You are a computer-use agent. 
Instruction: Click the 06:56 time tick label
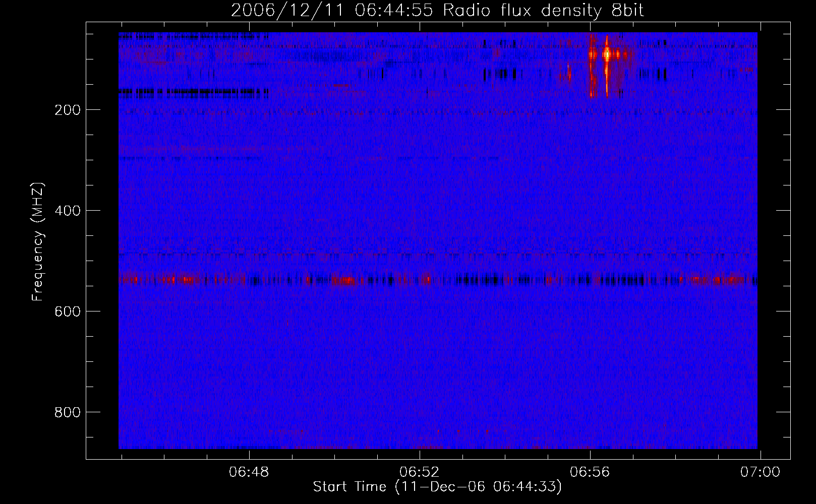pyautogui.click(x=590, y=472)
